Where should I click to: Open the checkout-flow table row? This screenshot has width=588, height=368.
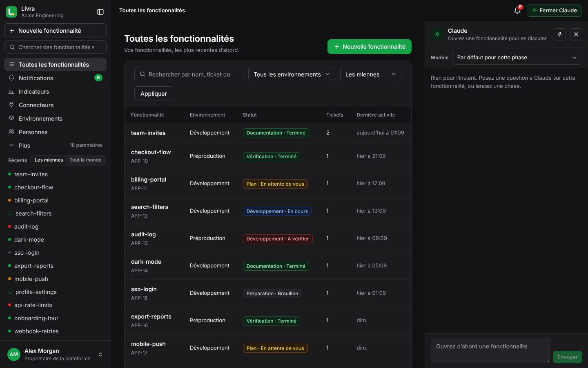pyautogui.click(x=268, y=156)
